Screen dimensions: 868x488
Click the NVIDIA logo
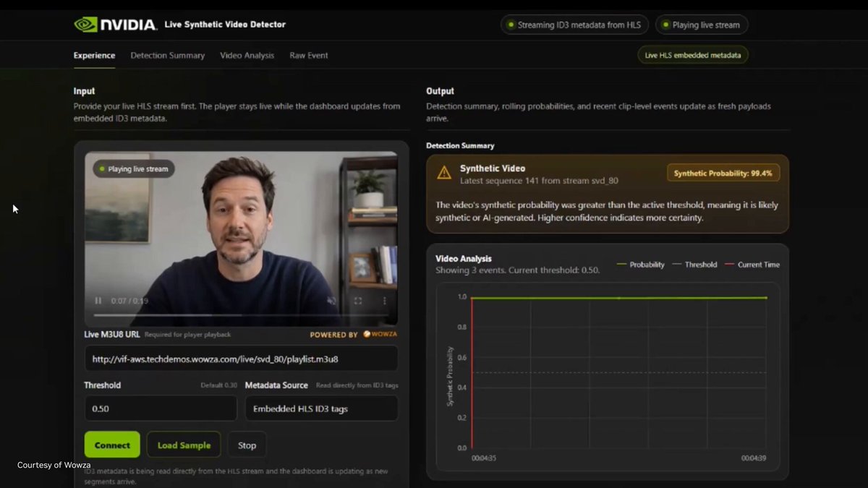[116, 25]
